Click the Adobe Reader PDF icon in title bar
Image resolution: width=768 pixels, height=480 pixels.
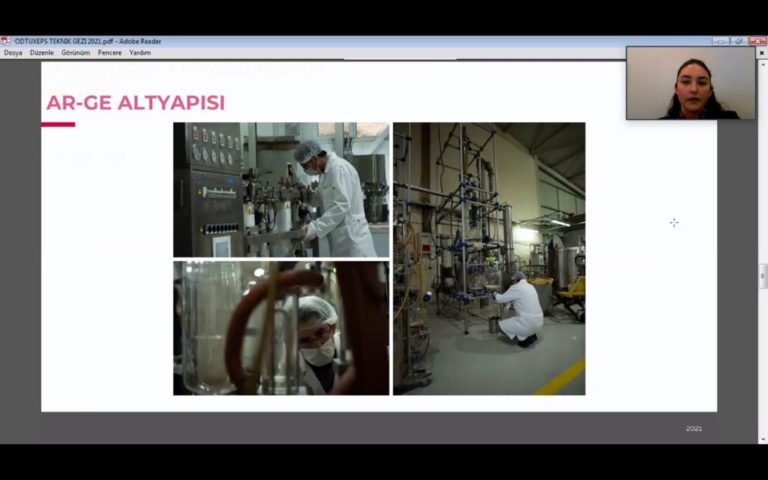click(6, 41)
